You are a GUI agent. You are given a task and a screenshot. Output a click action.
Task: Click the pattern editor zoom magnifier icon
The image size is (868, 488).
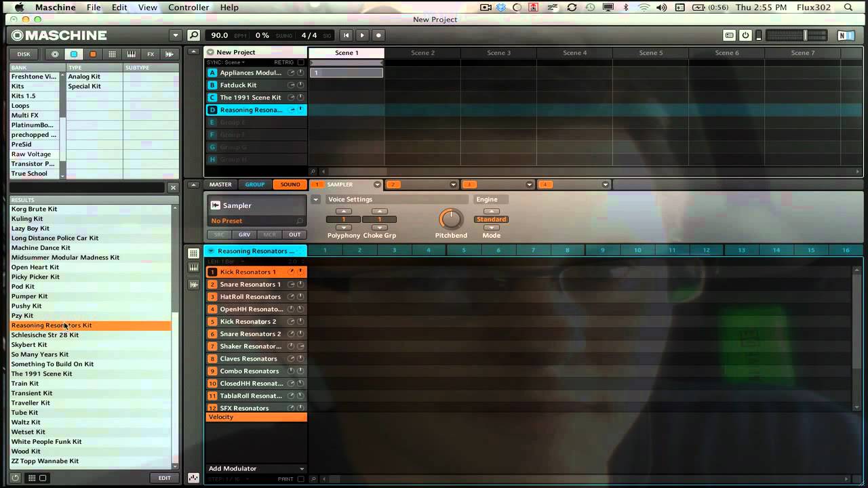[x=313, y=479]
